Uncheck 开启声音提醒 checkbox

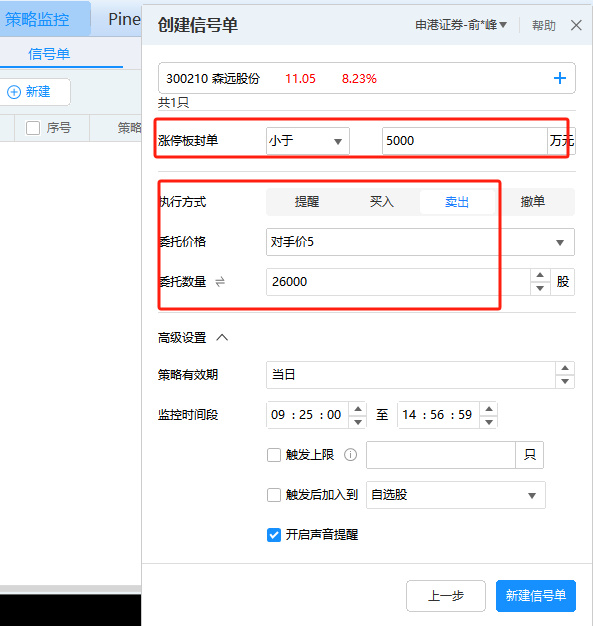point(274,535)
